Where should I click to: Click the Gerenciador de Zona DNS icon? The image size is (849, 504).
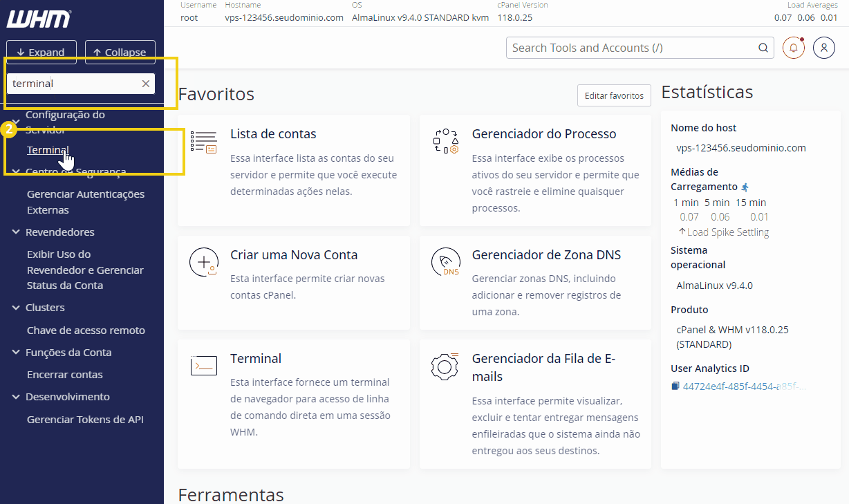coord(445,262)
